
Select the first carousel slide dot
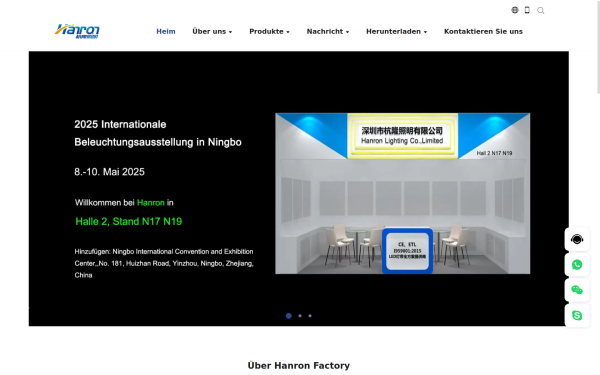289,316
